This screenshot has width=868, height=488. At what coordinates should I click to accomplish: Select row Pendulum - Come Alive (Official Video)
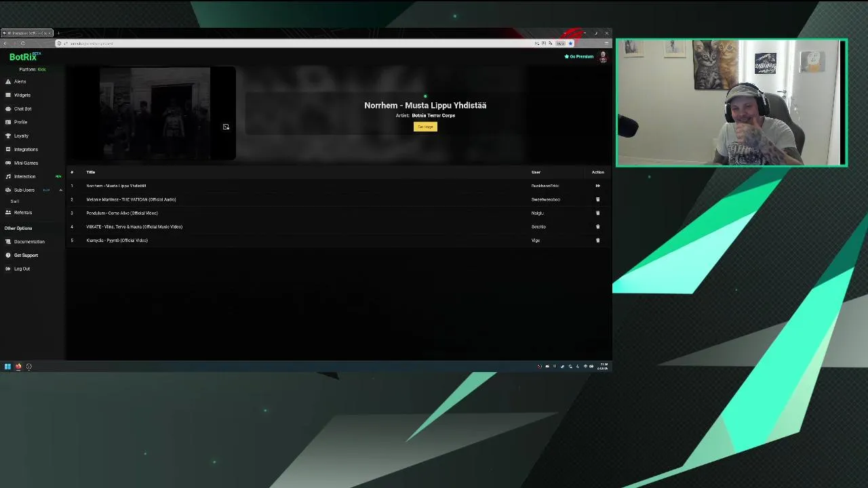pyautogui.click(x=338, y=213)
